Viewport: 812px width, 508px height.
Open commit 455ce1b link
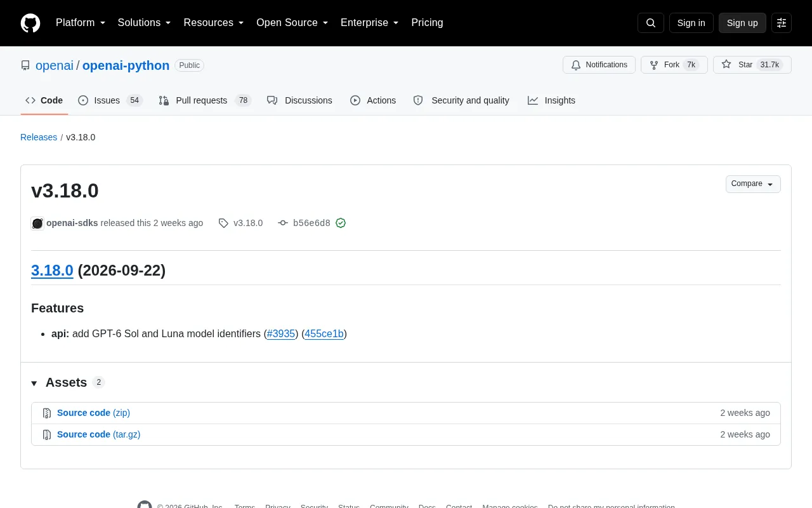pyautogui.click(x=324, y=333)
